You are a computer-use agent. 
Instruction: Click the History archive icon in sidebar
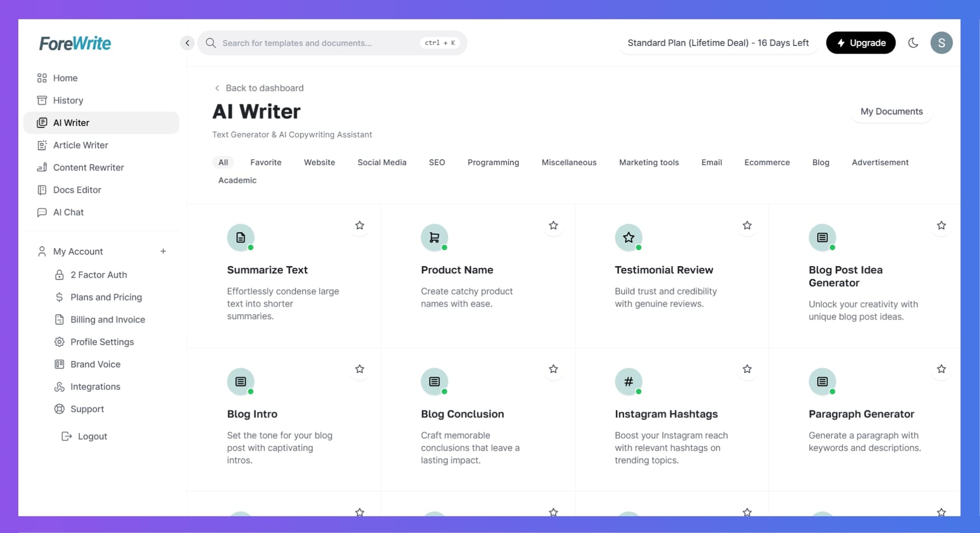coord(42,101)
